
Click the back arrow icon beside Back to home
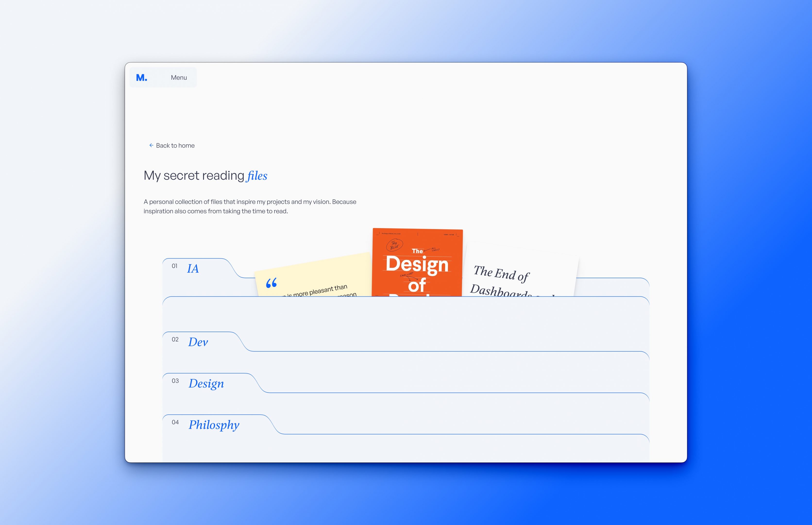pyautogui.click(x=151, y=145)
